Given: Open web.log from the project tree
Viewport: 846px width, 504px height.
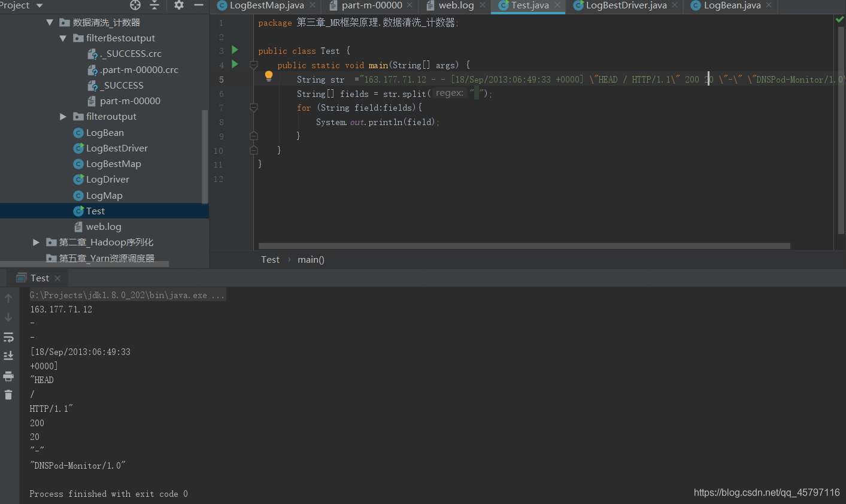Looking at the screenshot, I should pyautogui.click(x=98, y=227).
